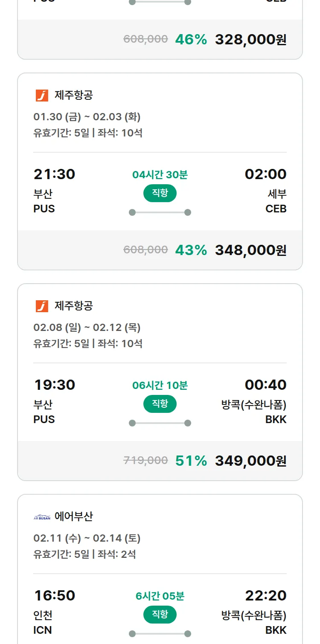Select the 349,000원 discounted price
Image resolution: width=320 pixels, height=644 pixels.
pyautogui.click(x=250, y=461)
